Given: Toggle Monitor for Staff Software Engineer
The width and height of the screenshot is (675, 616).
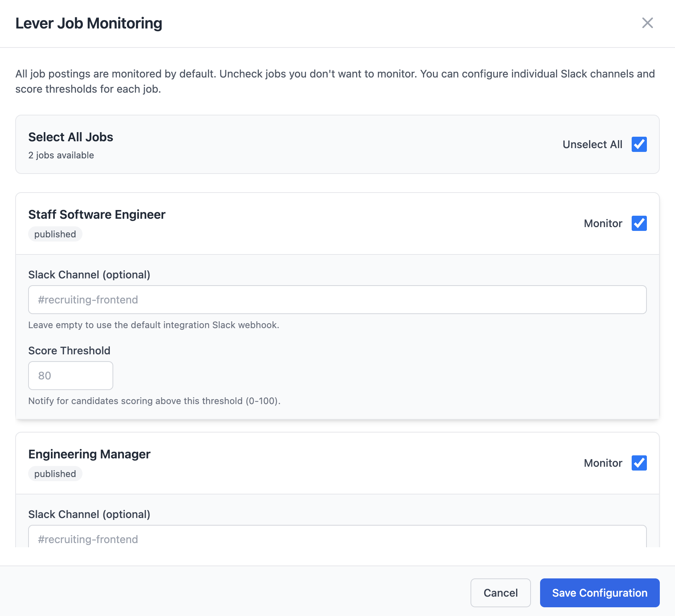Looking at the screenshot, I should pyautogui.click(x=639, y=223).
